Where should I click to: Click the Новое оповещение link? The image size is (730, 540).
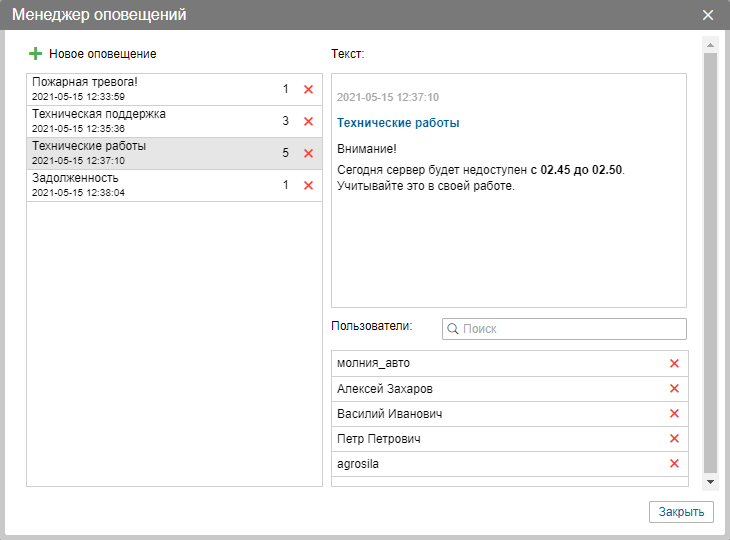tap(102, 53)
